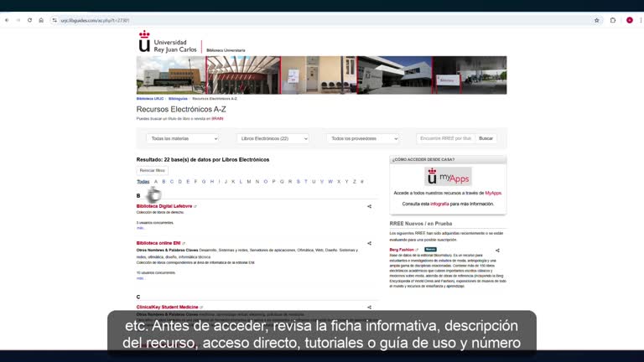Screen dimensions: 644x362
Task: Open the Libros Electrónicos (22) type dropdown
Action: click(273, 139)
